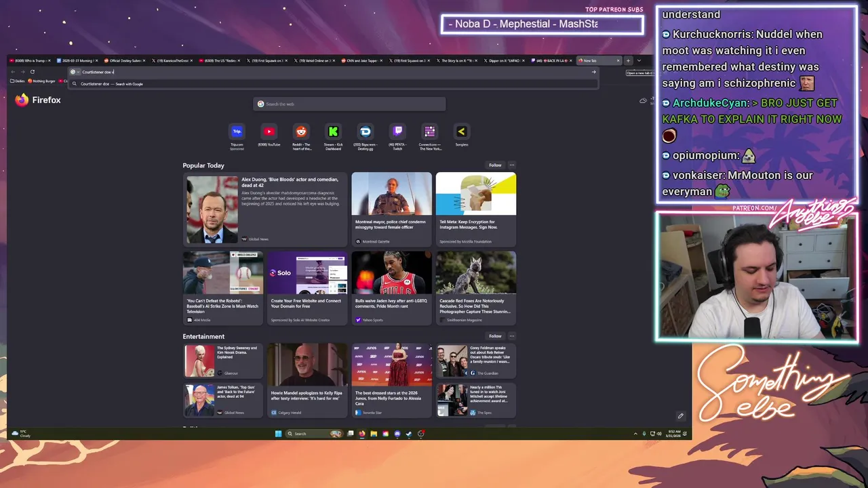
Task: Open the best dressed 2026 Junos article
Action: click(x=391, y=380)
